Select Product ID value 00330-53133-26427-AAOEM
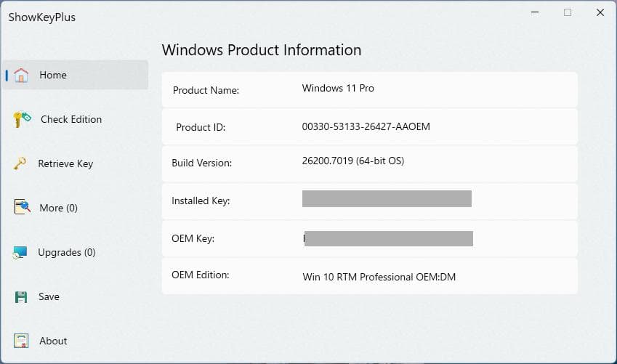617x364 pixels. click(366, 126)
